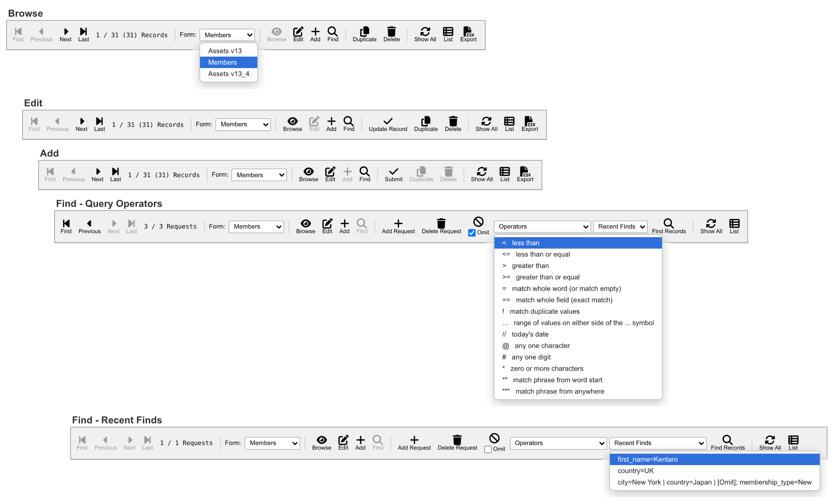The width and height of the screenshot is (834, 504).
Task: Click Duplicate icon in Edit toolbar
Action: (x=426, y=124)
